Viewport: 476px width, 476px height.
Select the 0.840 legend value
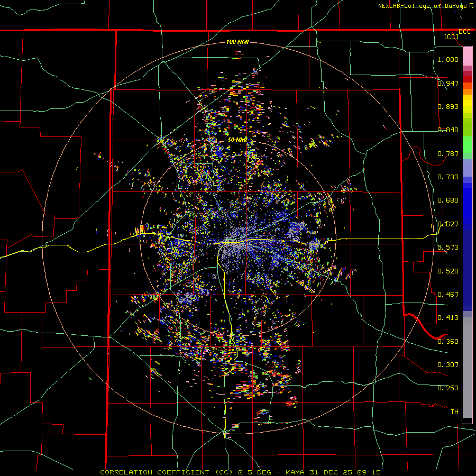[448, 130]
